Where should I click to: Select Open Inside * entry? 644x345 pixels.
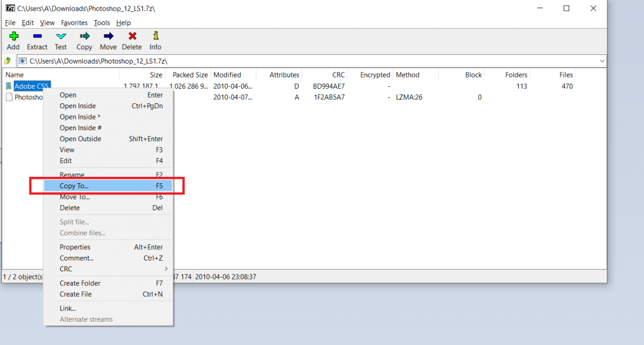(x=108, y=116)
